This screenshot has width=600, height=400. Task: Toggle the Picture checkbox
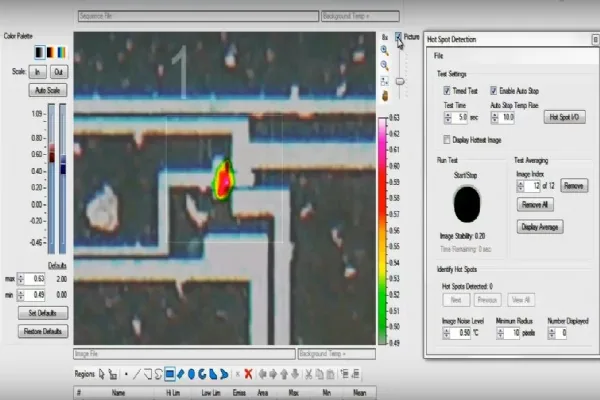coord(398,37)
